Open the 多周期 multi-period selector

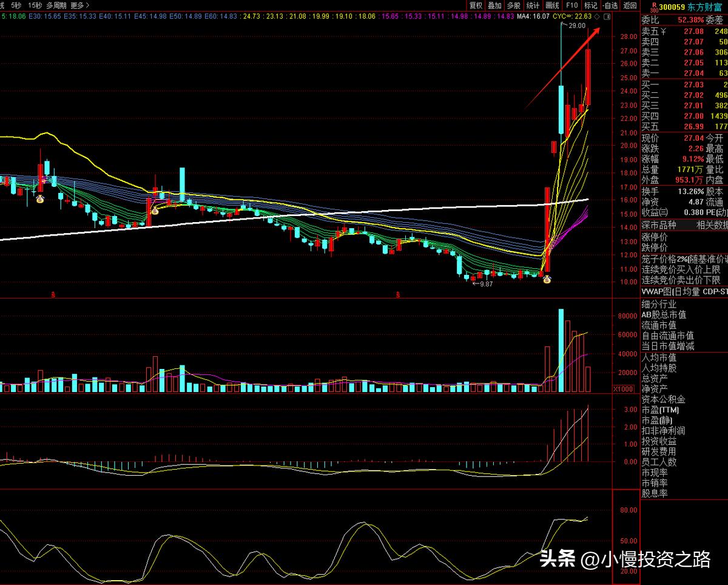56,5
